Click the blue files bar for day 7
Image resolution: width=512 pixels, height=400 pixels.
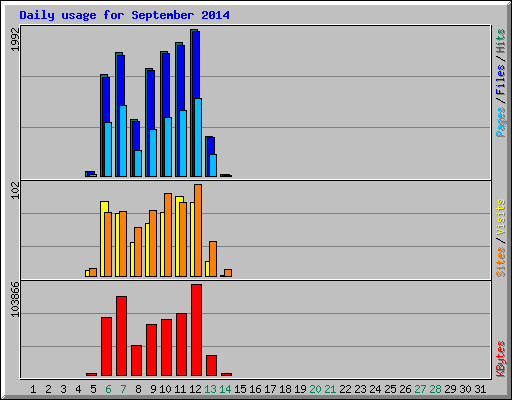[121, 81]
